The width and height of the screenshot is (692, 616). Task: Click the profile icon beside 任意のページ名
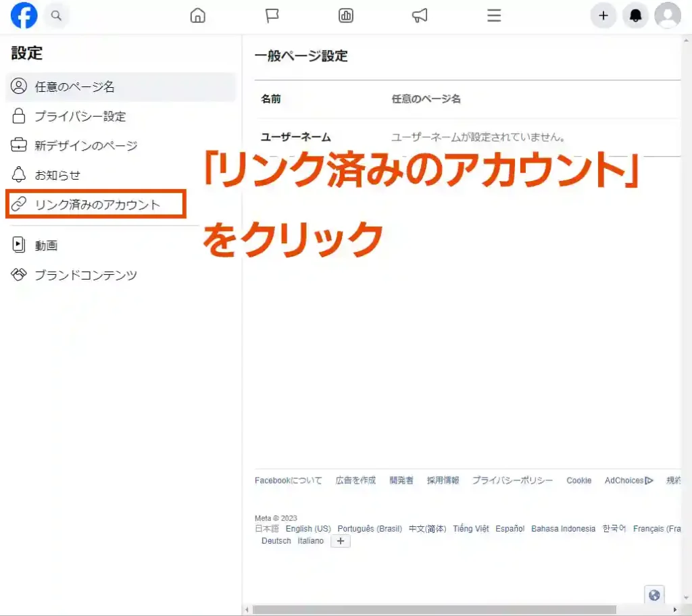18,86
